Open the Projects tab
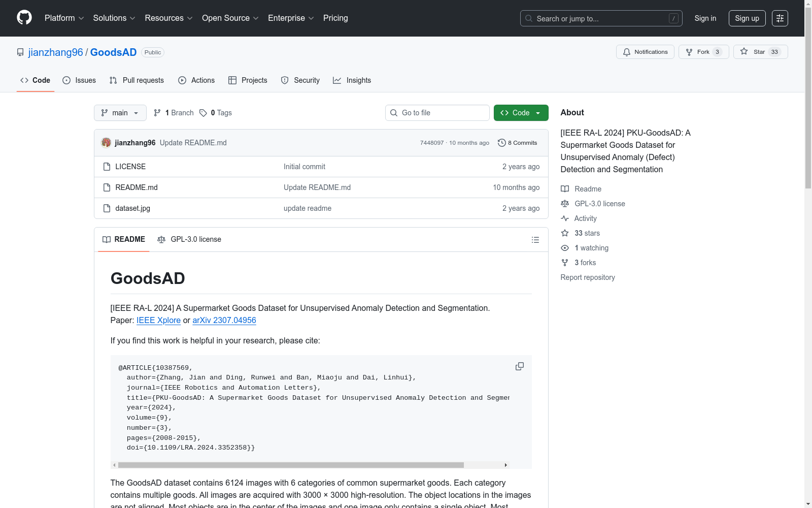The image size is (812, 508). [x=248, y=80]
